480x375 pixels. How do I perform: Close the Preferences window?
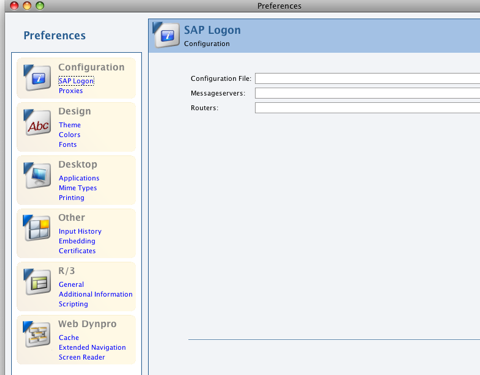click(14, 5)
